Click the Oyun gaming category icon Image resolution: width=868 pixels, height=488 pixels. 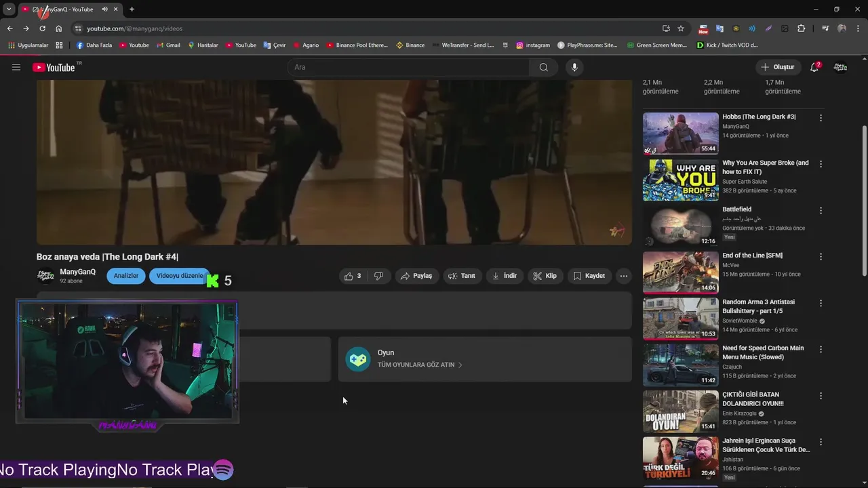pos(358,359)
